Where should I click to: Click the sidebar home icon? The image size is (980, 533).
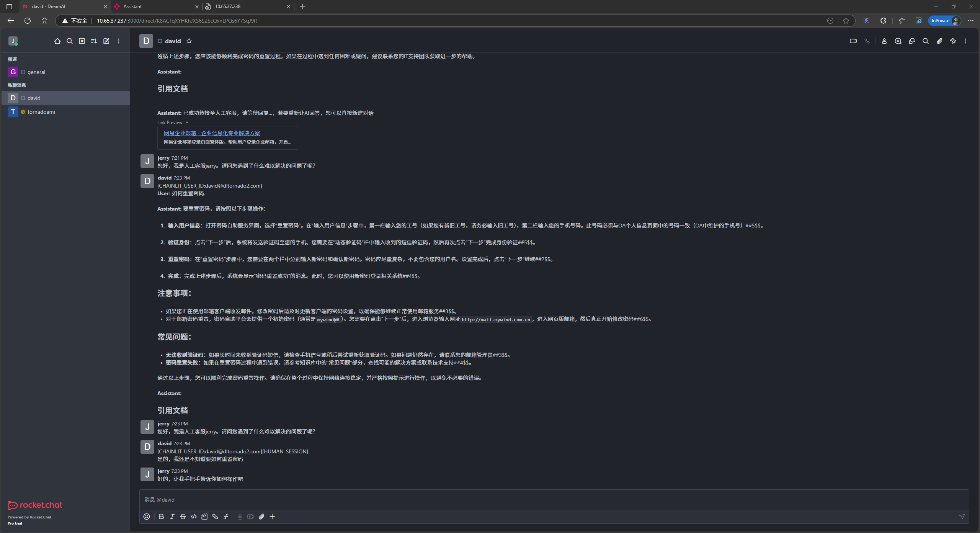coord(57,41)
